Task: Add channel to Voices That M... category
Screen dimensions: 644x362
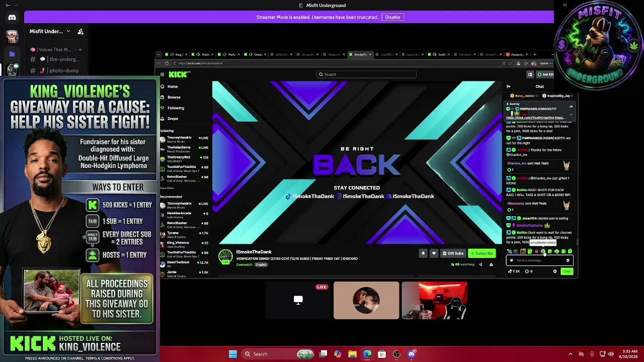Action: (x=80, y=50)
